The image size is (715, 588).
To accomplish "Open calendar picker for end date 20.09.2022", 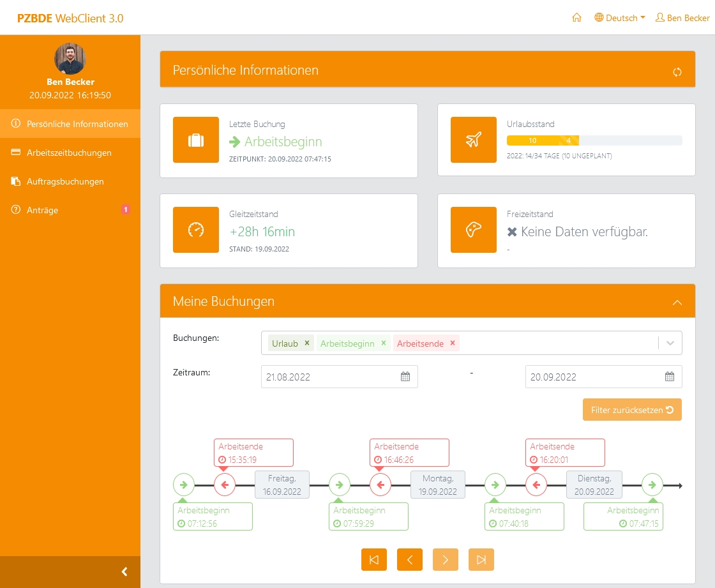I will click(670, 377).
